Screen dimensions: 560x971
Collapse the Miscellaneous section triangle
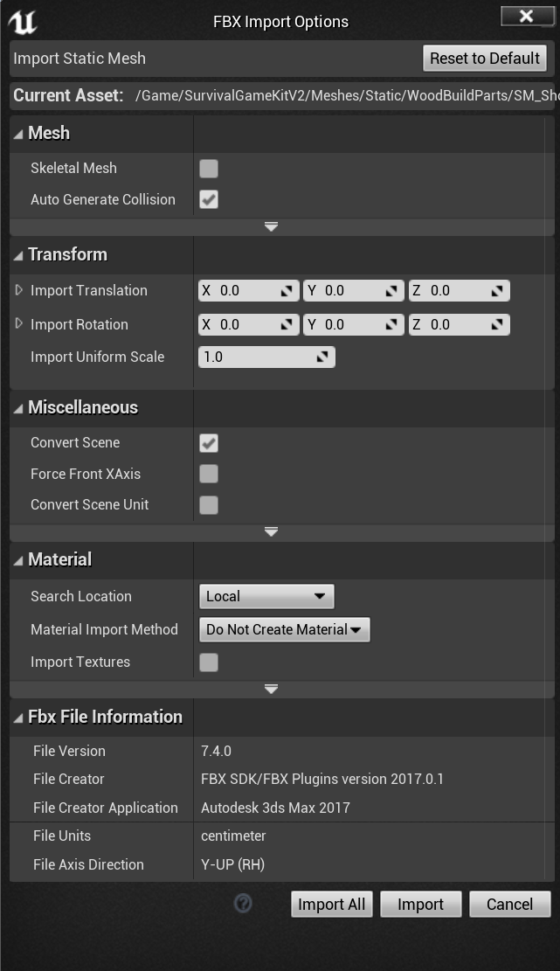click(18, 408)
